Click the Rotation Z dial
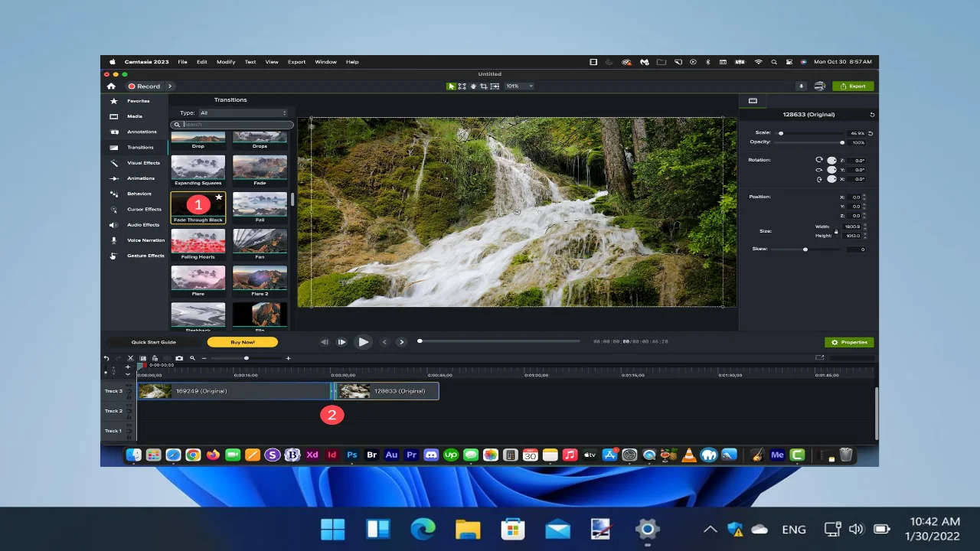Screen dimensions: 980x551 [x=831, y=161]
